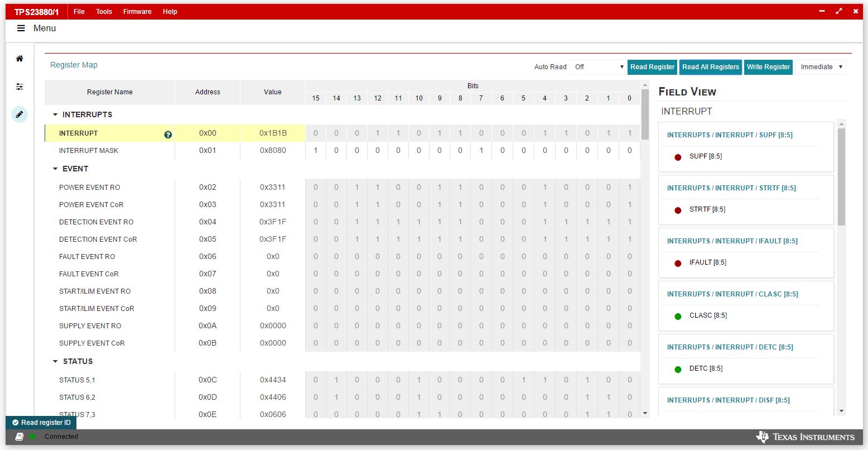Open the hamburger Menu icon
Viewport: 868px width, 450px height.
(21, 28)
